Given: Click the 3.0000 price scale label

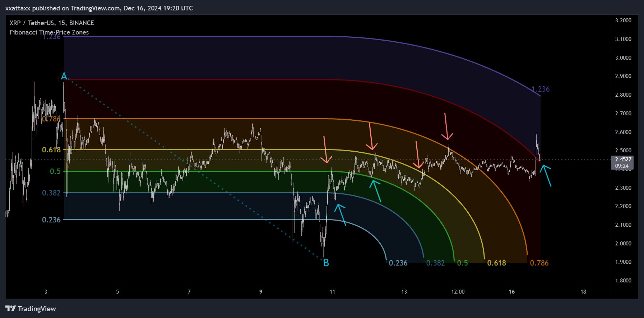Looking at the screenshot, I should pyautogui.click(x=623, y=58).
